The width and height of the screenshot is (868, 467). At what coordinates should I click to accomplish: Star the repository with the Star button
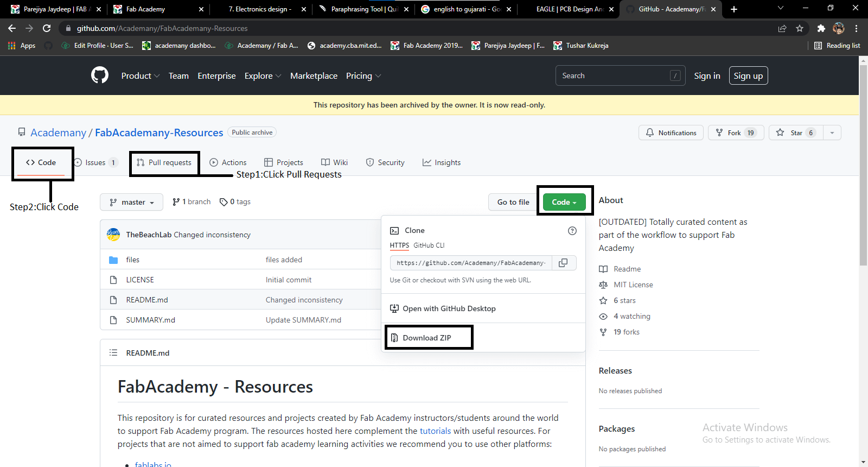pyautogui.click(x=796, y=132)
